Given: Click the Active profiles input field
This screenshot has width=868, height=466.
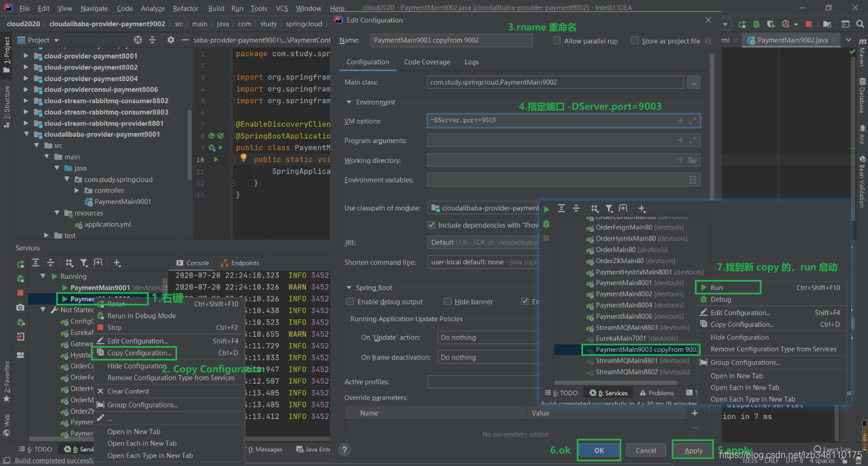Looking at the screenshot, I should click(x=483, y=382).
